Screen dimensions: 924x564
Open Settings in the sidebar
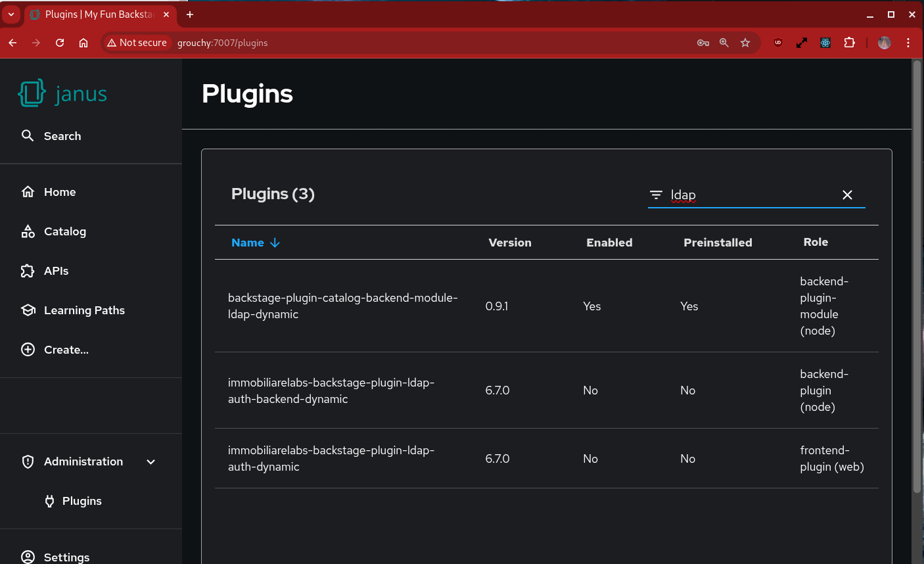[x=66, y=557]
